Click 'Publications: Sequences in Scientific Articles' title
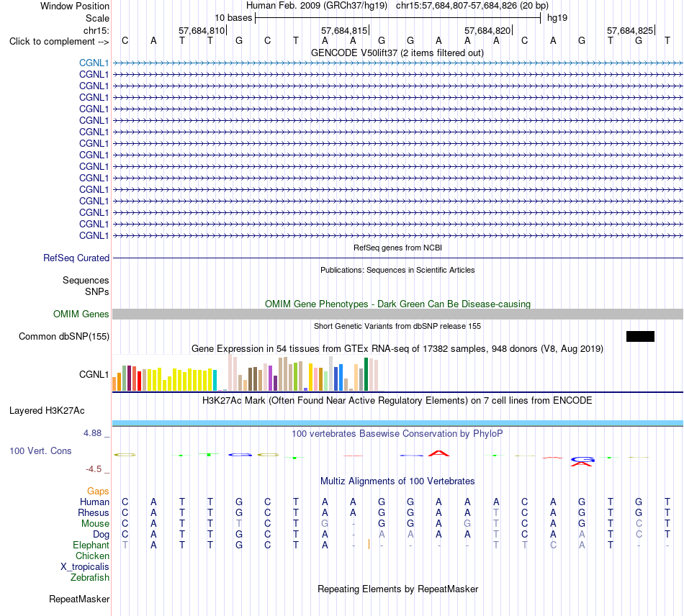The height and width of the screenshot is (616, 684). (397, 270)
